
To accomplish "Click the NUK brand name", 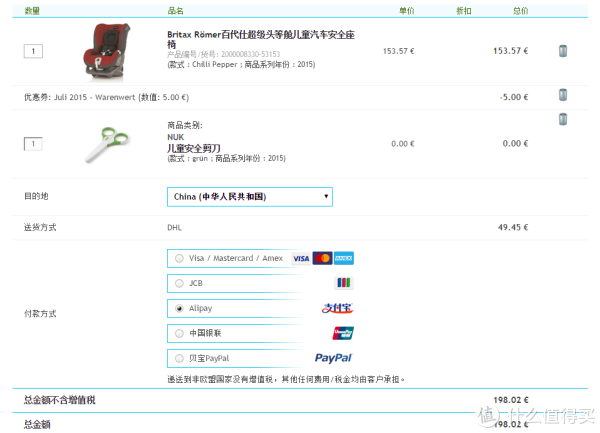I will pos(175,137).
